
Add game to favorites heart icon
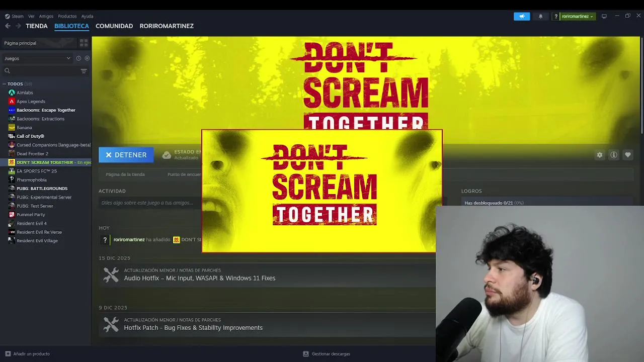tap(628, 155)
